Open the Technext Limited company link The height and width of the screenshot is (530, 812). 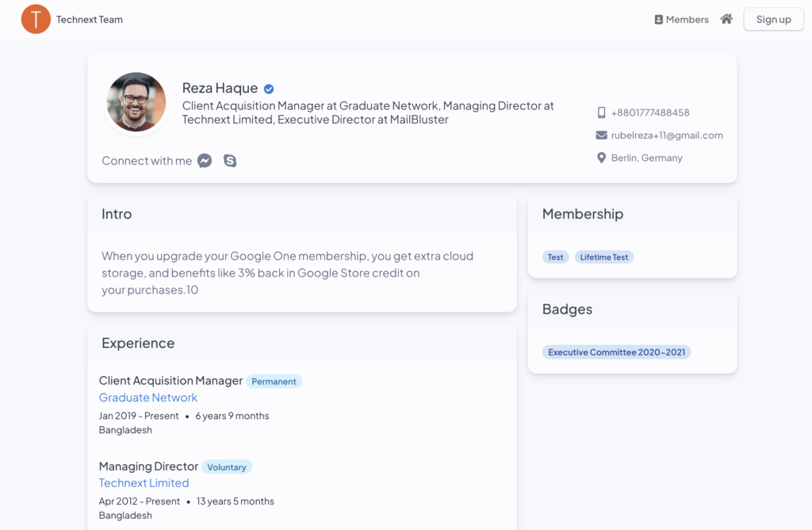point(144,483)
